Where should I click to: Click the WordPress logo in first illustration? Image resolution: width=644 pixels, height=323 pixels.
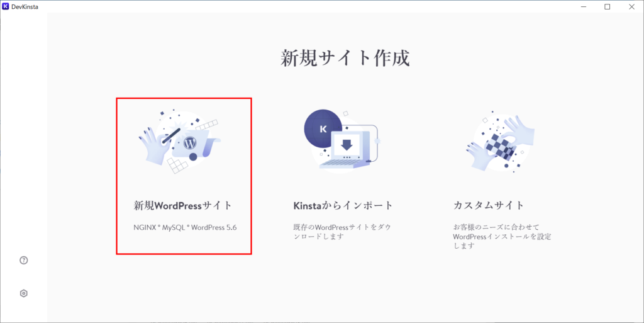tap(190, 142)
